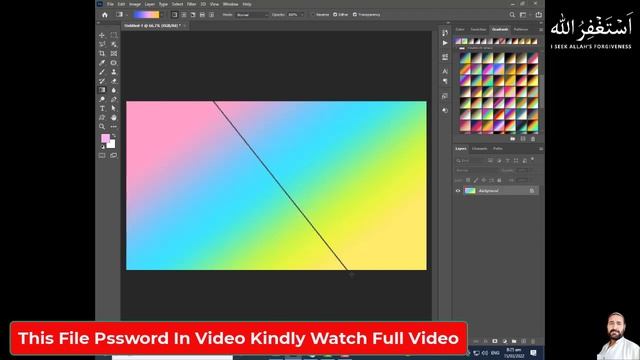Click the Share icon at top right
The image size is (640, 360).
[x=539, y=15]
